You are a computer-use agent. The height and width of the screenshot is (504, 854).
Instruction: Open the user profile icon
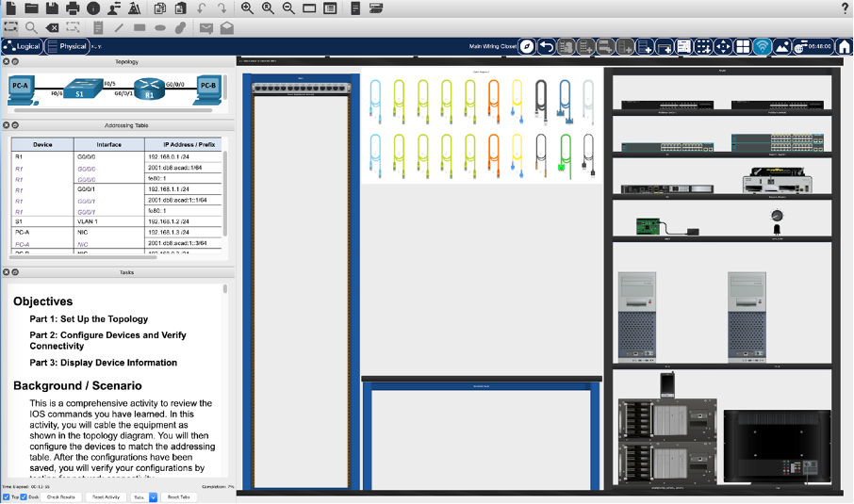point(114,8)
